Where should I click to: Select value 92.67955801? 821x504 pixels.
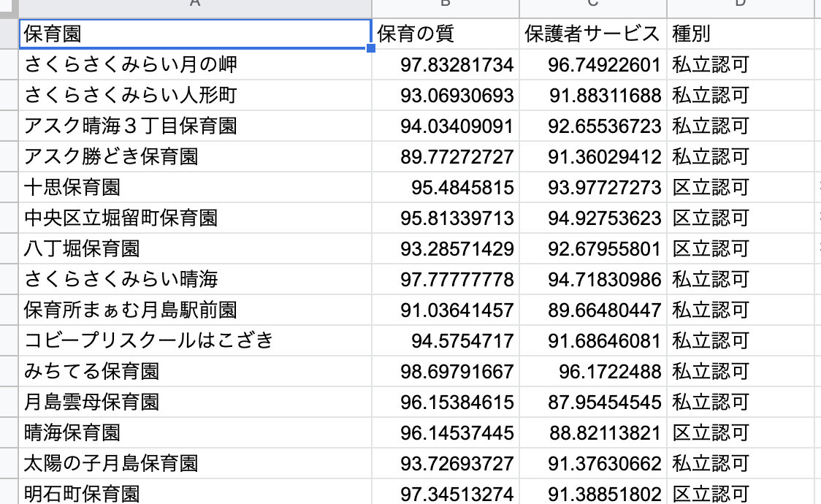[592, 248]
